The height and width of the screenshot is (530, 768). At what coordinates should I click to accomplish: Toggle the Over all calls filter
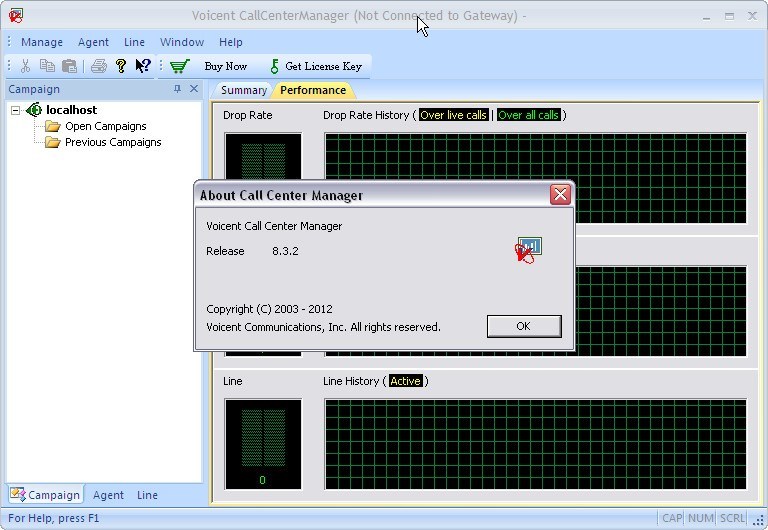(528, 115)
